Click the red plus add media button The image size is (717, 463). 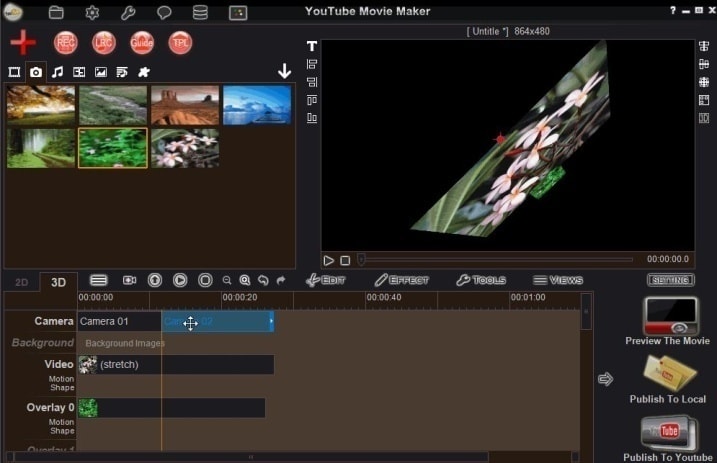(23, 43)
